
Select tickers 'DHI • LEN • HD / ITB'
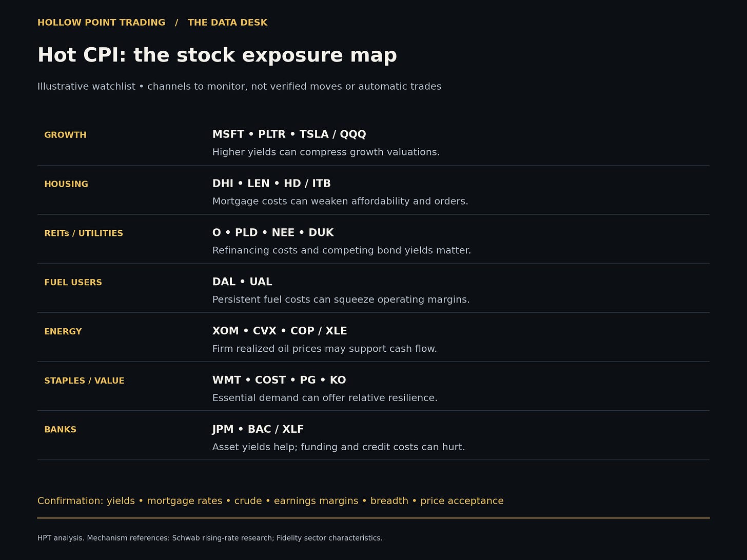click(x=271, y=184)
